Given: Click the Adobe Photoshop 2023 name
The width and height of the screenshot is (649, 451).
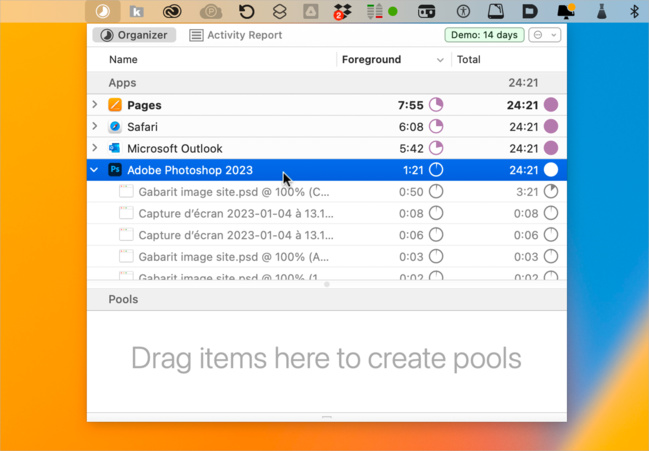Looking at the screenshot, I should (x=190, y=170).
